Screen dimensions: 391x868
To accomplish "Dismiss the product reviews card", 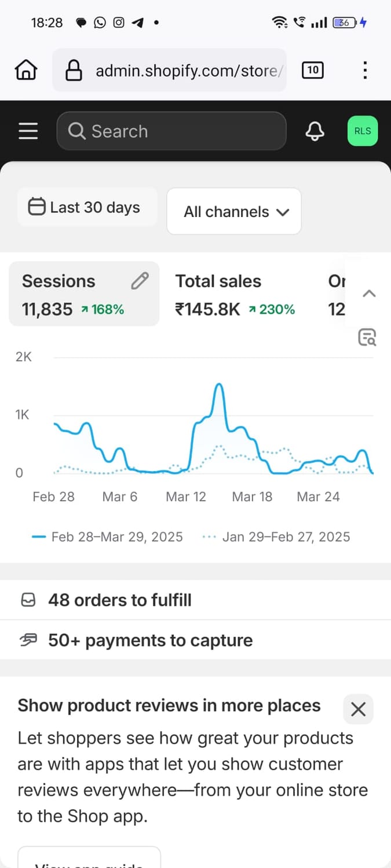I will click(x=359, y=709).
